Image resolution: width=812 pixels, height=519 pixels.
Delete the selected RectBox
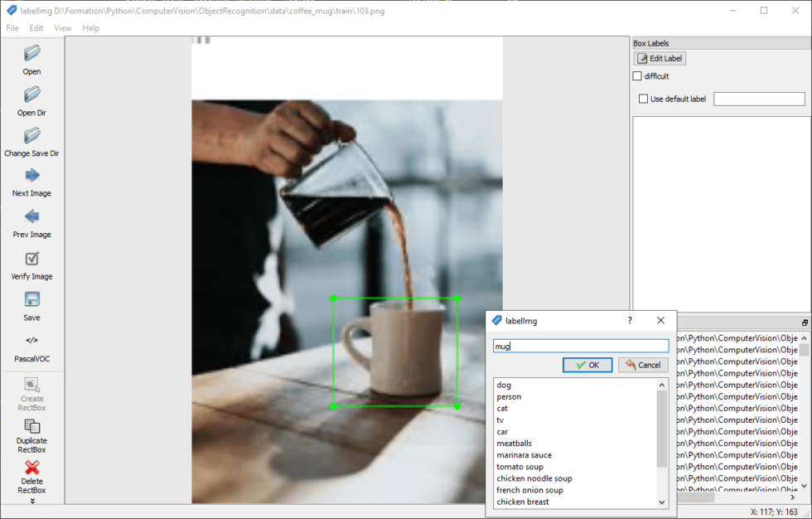pyautogui.click(x=32, y=468)
